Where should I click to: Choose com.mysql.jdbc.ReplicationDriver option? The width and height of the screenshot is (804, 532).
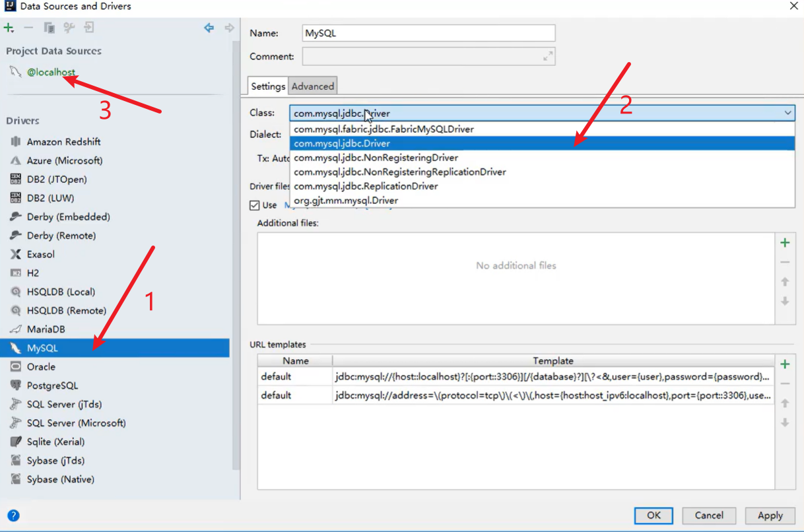(542, 186)
